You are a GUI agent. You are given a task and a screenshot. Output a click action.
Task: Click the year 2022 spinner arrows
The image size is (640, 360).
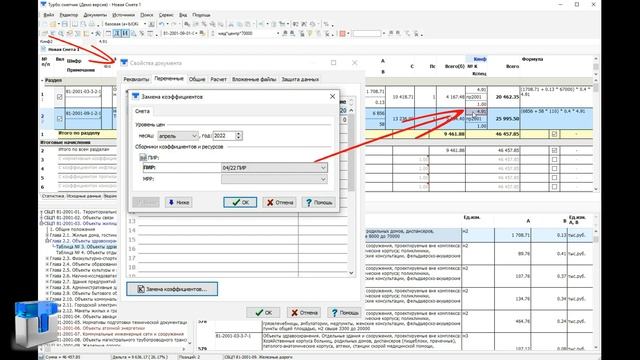pos(239,136)
